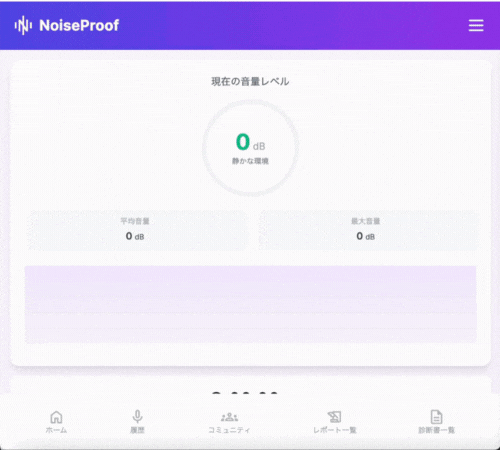Click the 現在の音量レベル heading
The width and height of the screenshot is (500, 450).
(x=250, y=81)
